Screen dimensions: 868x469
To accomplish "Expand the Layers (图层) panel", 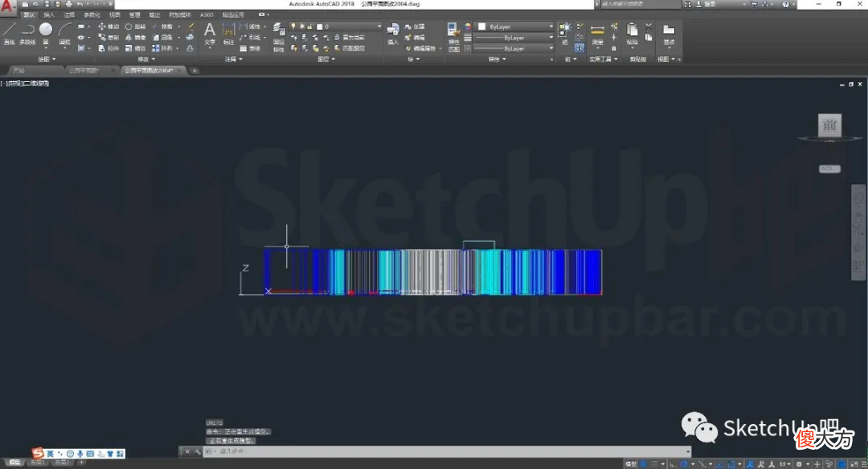I will pos(326,59).
